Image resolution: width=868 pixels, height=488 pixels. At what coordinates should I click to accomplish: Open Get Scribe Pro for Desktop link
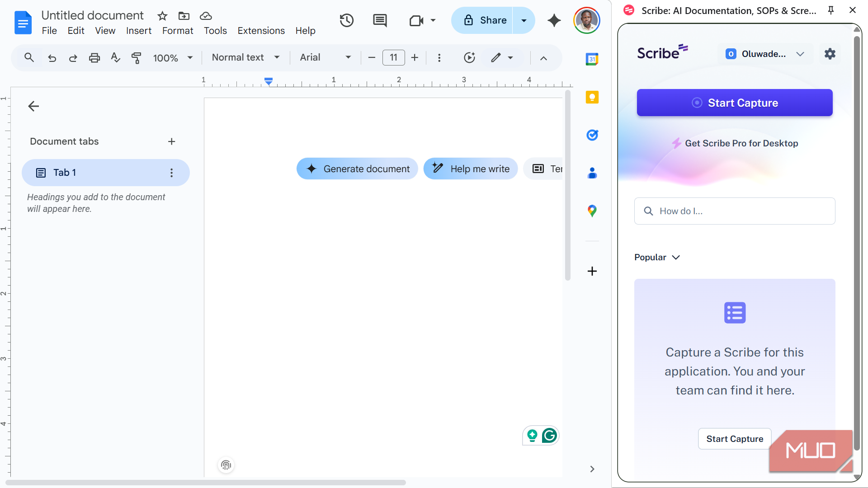tap(735, 143)
